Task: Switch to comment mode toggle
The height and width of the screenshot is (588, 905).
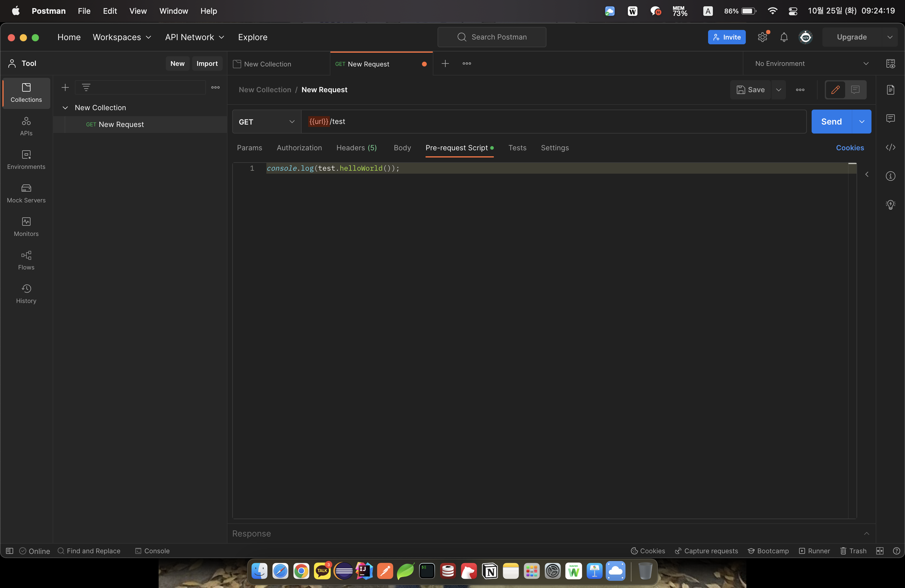Action: click(x=855, y=90)
